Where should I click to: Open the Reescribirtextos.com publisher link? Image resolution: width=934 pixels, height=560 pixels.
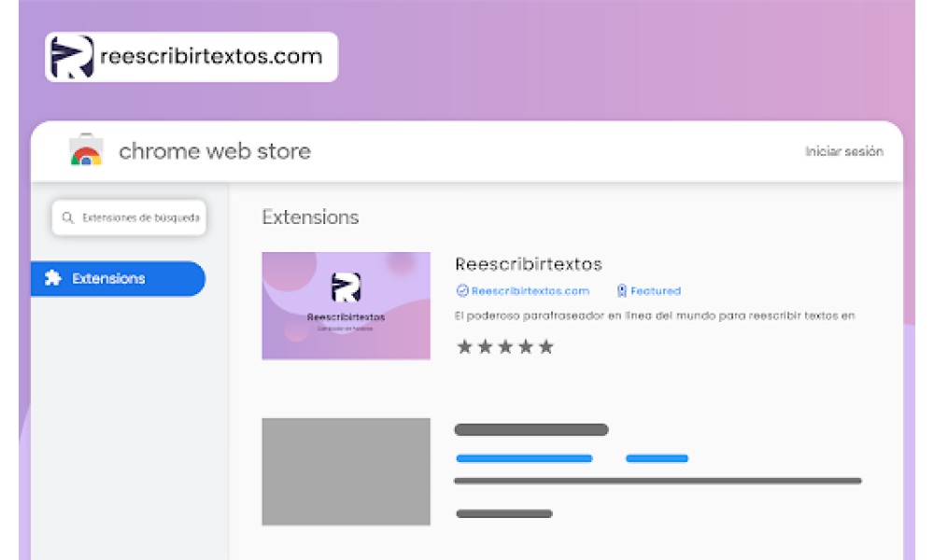tap(531, 291)
